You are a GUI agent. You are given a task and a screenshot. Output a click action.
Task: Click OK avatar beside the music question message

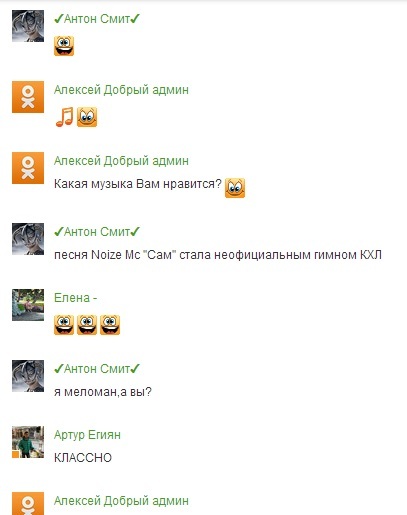click(x=28, y=168)
